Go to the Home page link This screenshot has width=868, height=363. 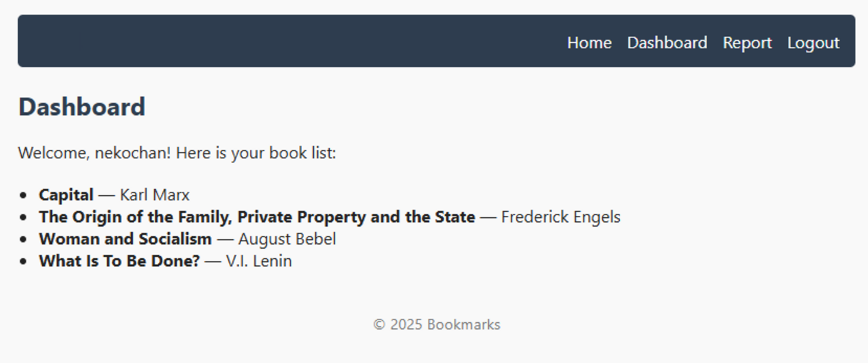point(589,43)
